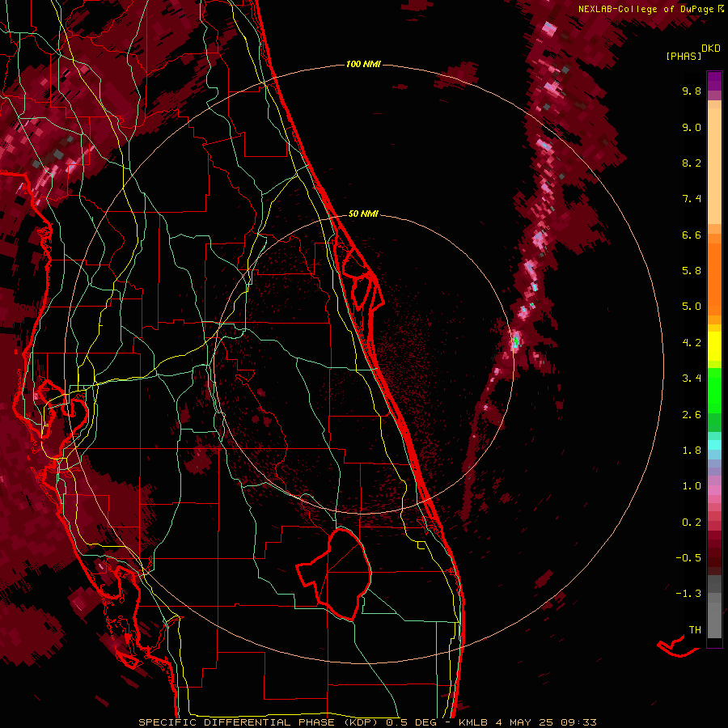
Task: Click the green KDP core near the 50 NMI ring
Action: [x=515, y=343]
